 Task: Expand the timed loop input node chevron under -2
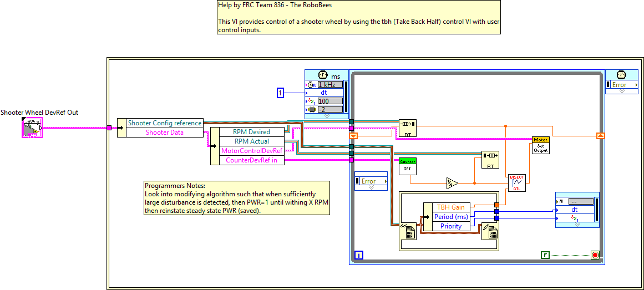click(327, 116)
